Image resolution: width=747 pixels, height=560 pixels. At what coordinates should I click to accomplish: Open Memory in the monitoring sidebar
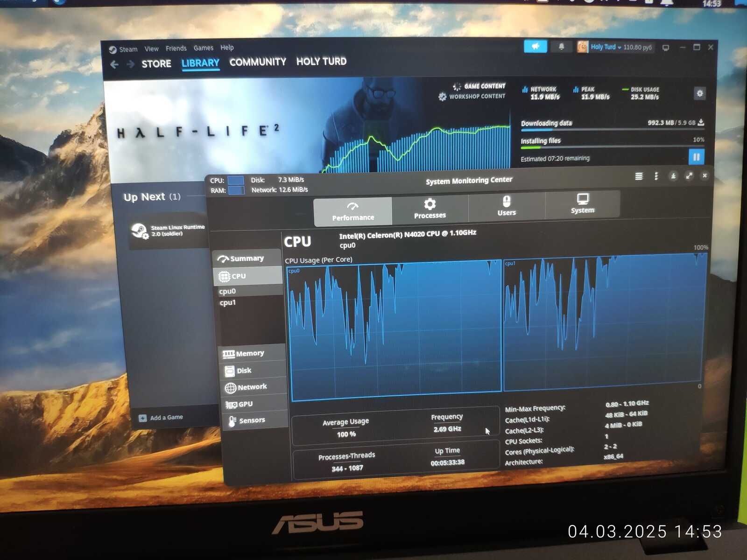(x=252, y=354)
